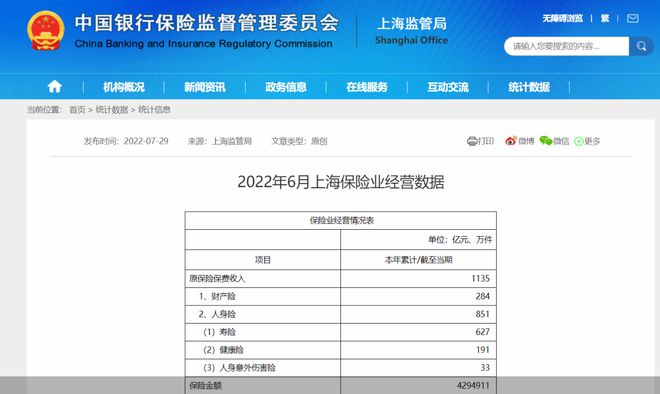Open 新闻资讯 menu item
The image size is (660, 394).
coord(205,87)
